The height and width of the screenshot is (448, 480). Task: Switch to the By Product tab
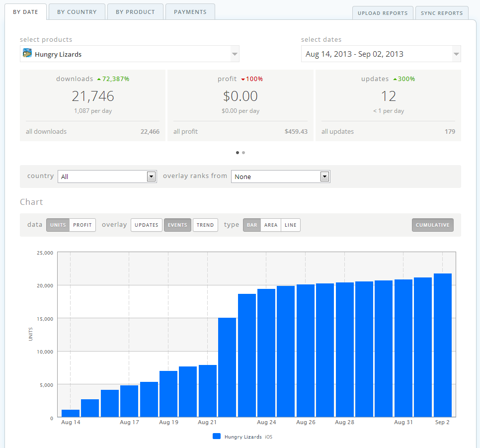click(135, 12)
